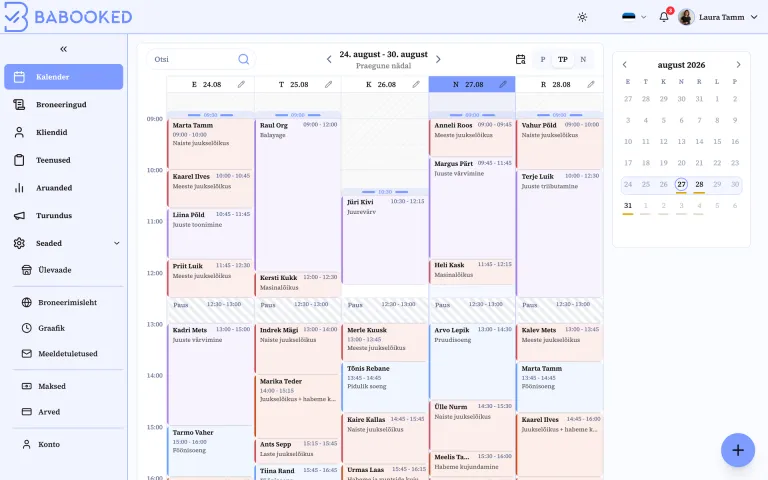
Task: Open the calendar date picker icon
Action: click(520, 59)
